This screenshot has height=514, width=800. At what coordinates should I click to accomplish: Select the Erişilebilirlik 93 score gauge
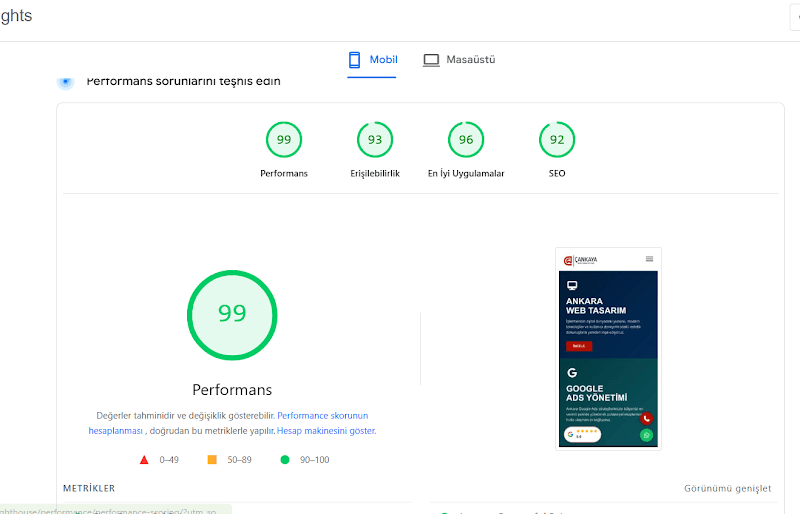click(x=375, y=140)
